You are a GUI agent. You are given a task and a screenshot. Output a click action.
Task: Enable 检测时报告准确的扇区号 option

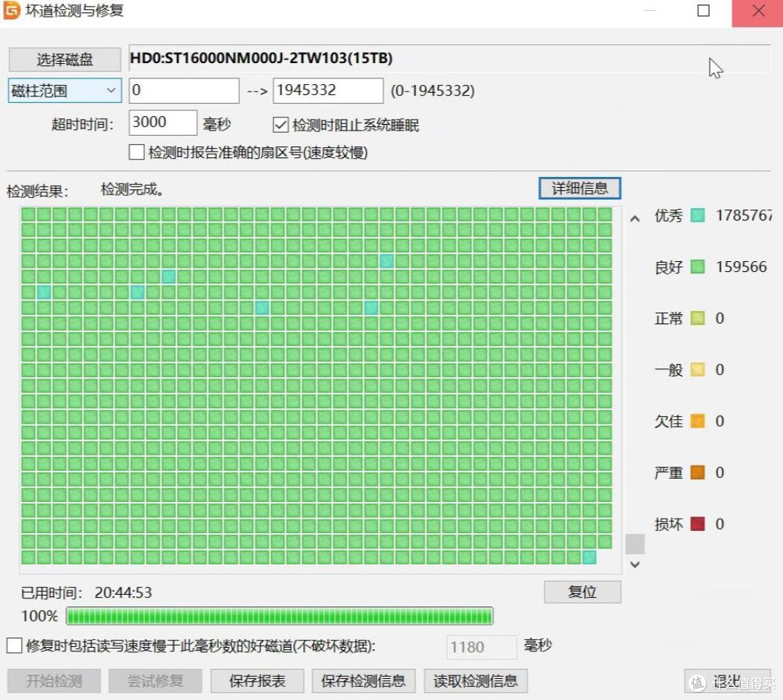[x=136, y=152]
